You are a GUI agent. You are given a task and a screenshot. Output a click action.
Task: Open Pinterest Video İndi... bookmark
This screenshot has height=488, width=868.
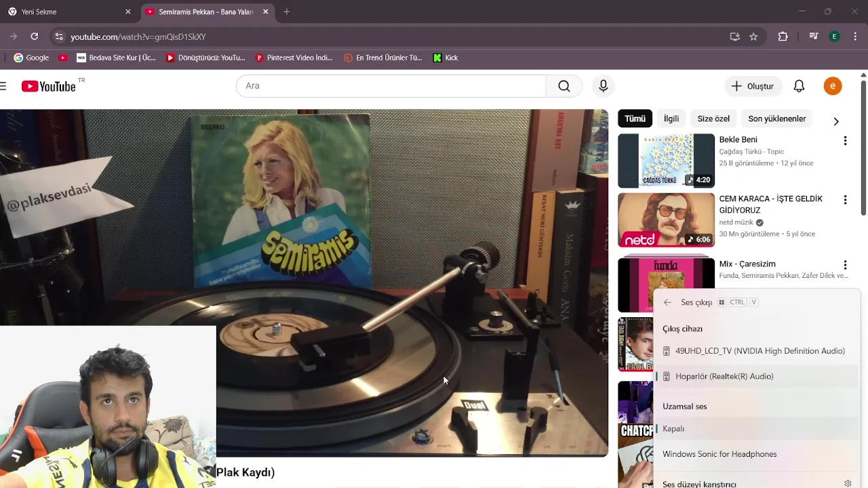(x=294, y=58)
